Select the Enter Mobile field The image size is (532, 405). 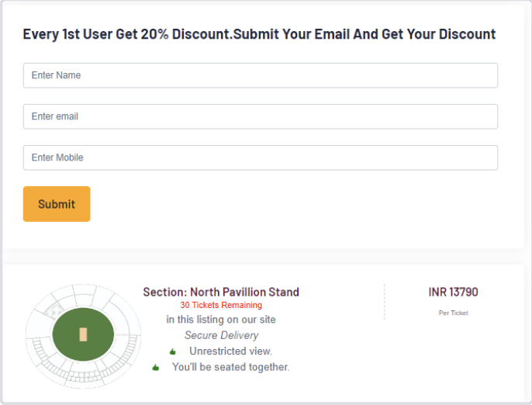point(261,157)
